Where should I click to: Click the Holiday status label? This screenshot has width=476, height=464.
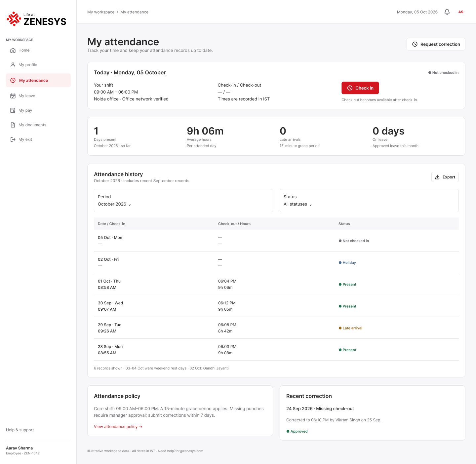pos(347,263)
